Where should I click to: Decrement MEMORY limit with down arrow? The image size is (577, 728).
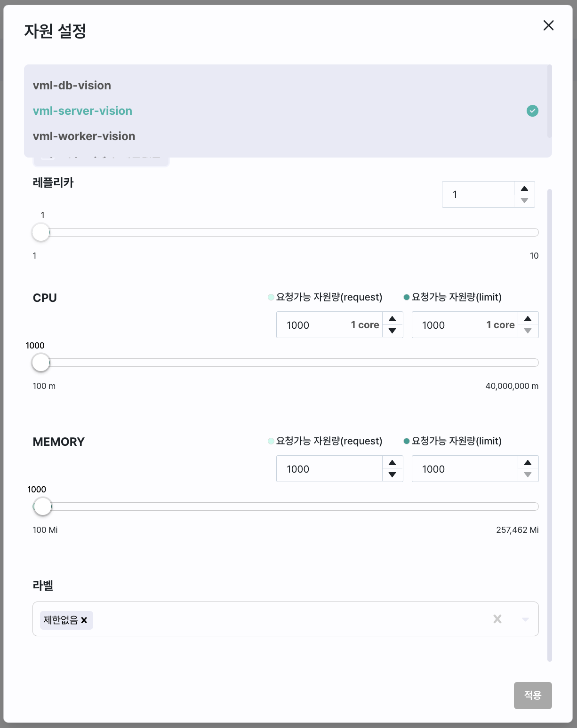[x=528, y=475]
